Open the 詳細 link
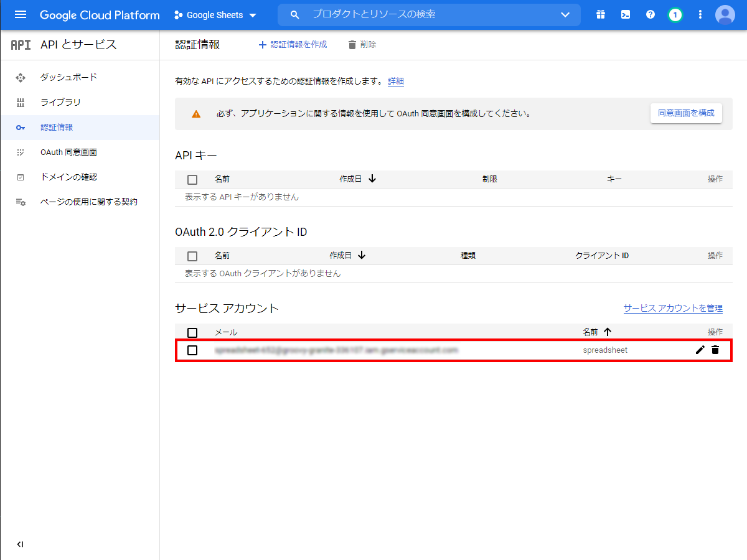Viewport: 747px width, 560px height. click(x=396, y=81)
